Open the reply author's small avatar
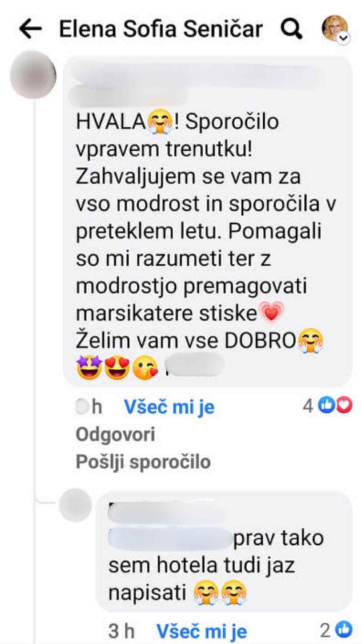 75,505
